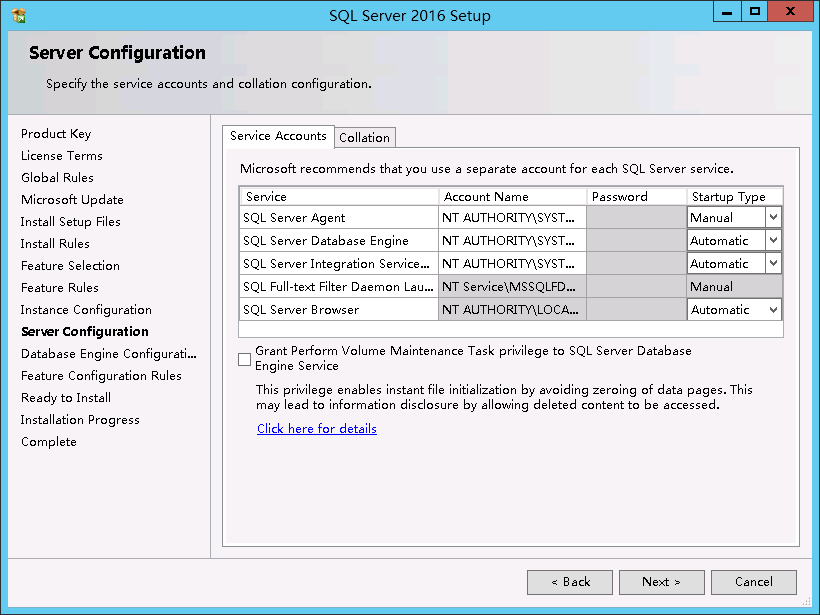
Task: Open the Click here for details link
Action: (x=317, y=428)
